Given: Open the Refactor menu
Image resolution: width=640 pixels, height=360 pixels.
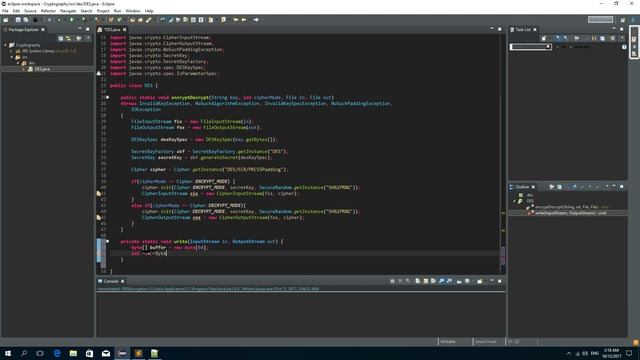Looking at the screenshot, I should coord(48,11).
